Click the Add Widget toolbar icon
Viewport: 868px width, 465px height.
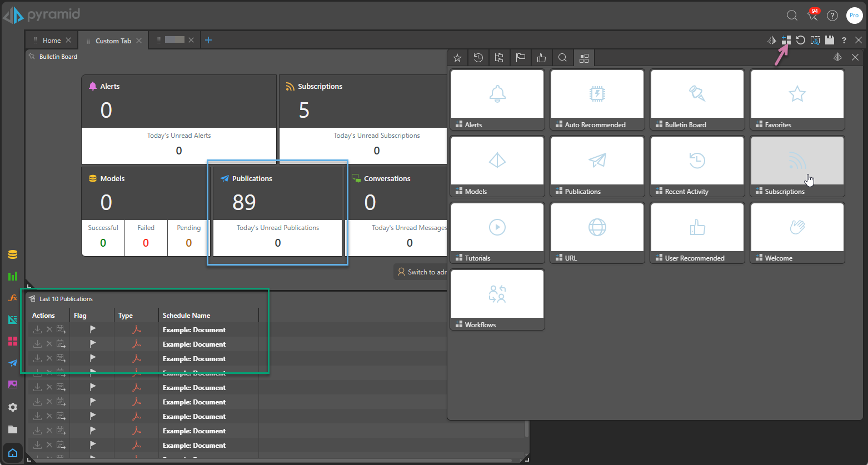click(x=786, y=40)
